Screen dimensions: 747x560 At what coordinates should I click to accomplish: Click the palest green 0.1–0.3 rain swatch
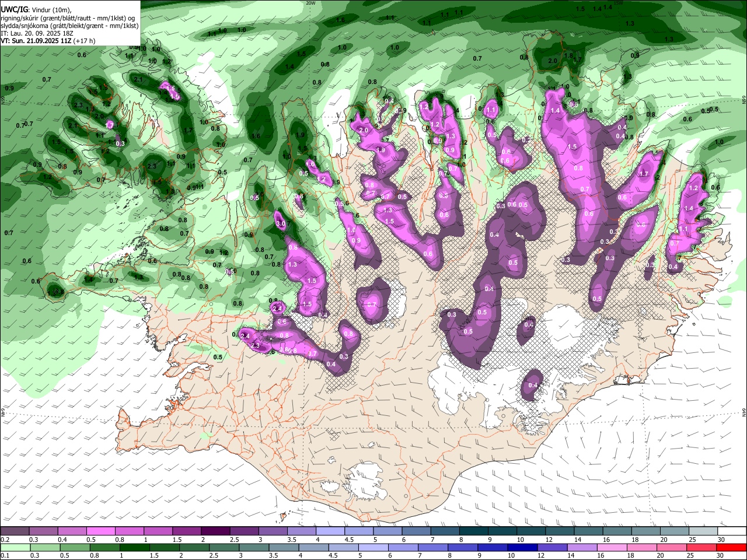click(x=16, y=547)
